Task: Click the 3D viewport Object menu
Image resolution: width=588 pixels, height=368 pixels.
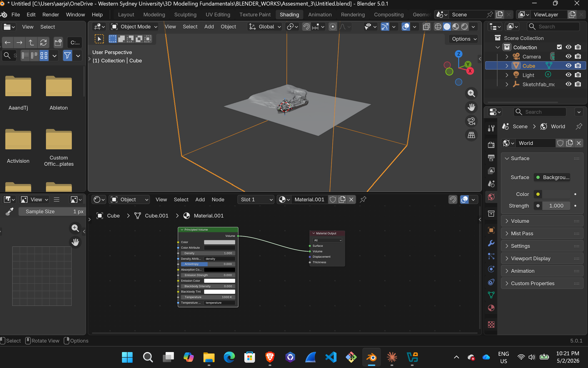Action: click(228, 27)
